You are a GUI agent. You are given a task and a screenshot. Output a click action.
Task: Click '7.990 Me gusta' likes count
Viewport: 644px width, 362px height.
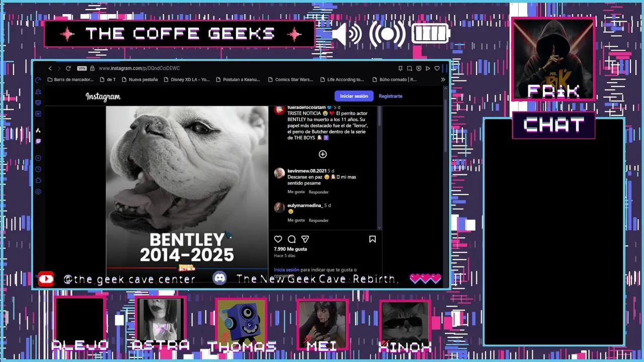tap(290, 249)
